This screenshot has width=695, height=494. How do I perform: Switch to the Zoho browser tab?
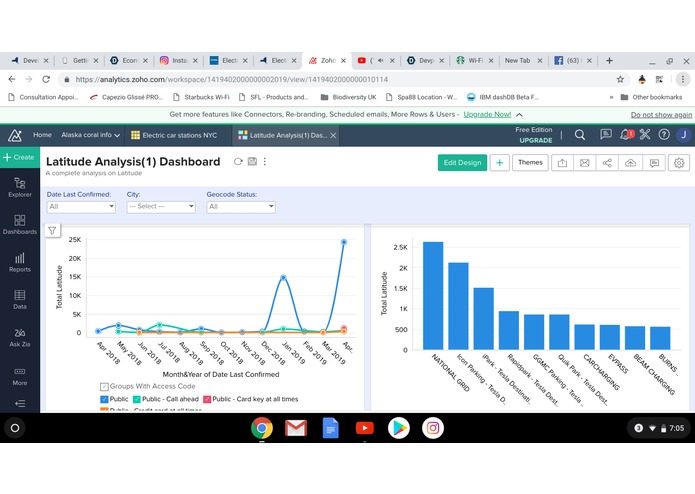(327, 61)
